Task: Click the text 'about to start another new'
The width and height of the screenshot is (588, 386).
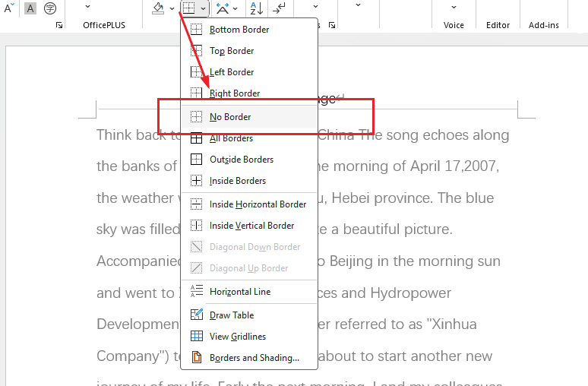Action: coord(405,356)
